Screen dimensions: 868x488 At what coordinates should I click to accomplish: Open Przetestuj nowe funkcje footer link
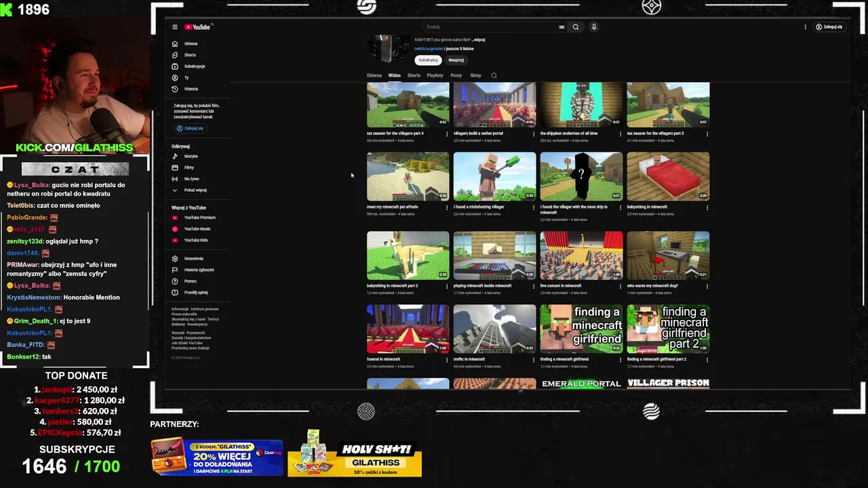point(190,348)
